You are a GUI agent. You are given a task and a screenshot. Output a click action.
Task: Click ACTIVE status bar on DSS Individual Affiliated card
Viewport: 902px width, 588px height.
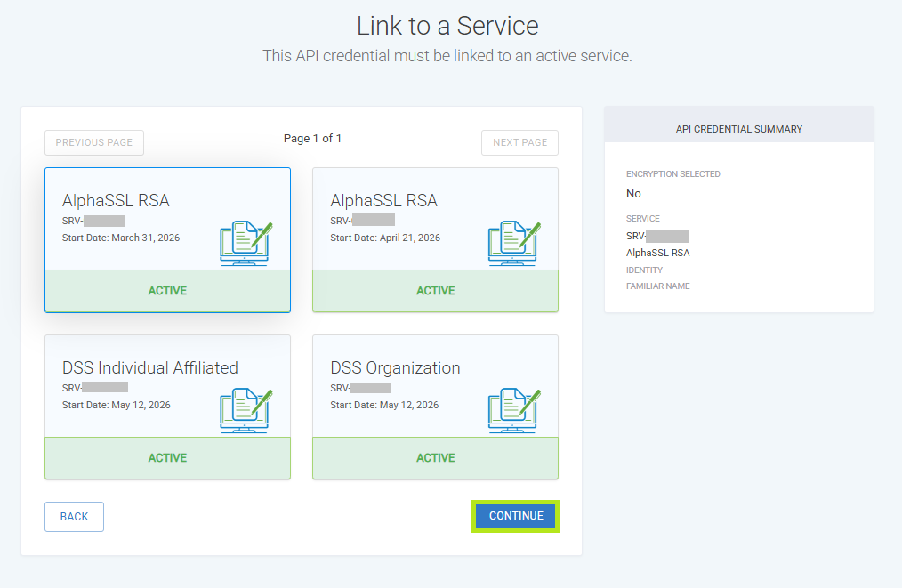point(167,458)
